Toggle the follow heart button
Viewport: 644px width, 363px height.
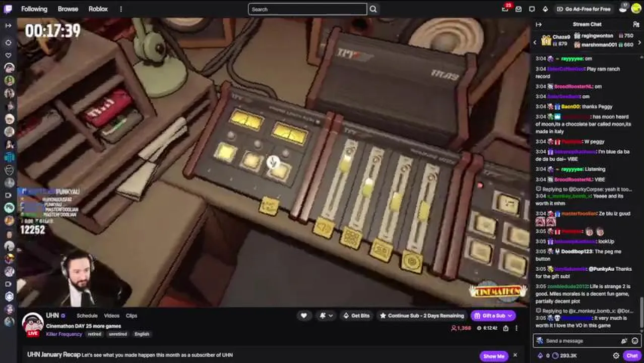click(304, 316)
